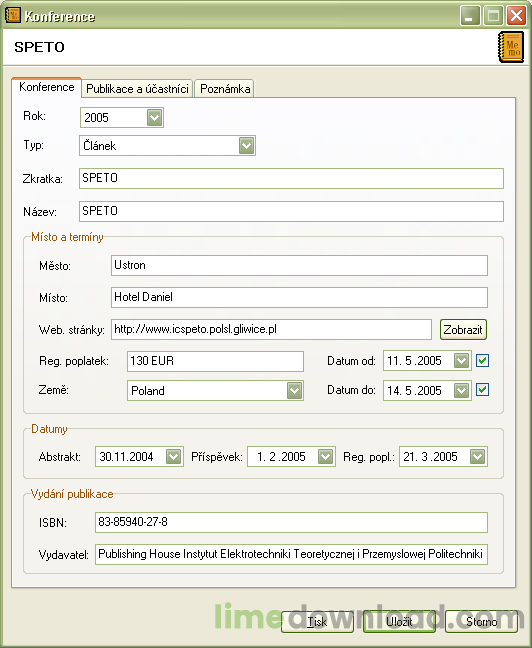Click the Místo field with Hotel Daniel
The width and height of the screenshot is (532, 648).
(x=299, y=298)
